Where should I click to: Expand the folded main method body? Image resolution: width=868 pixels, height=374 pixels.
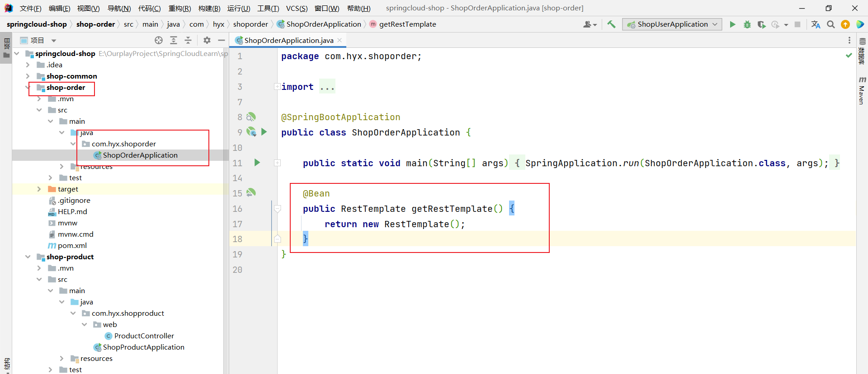click(277, 163)
